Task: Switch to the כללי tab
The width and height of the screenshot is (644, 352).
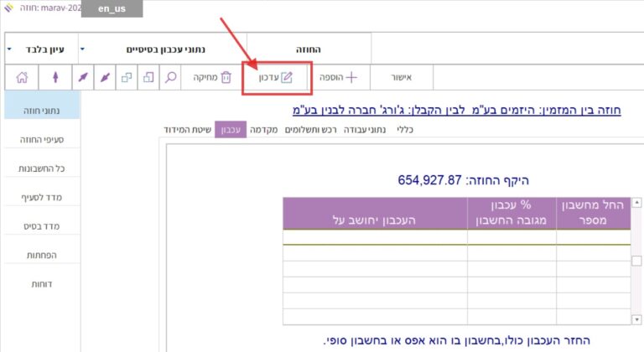Action: coord(405,130)
